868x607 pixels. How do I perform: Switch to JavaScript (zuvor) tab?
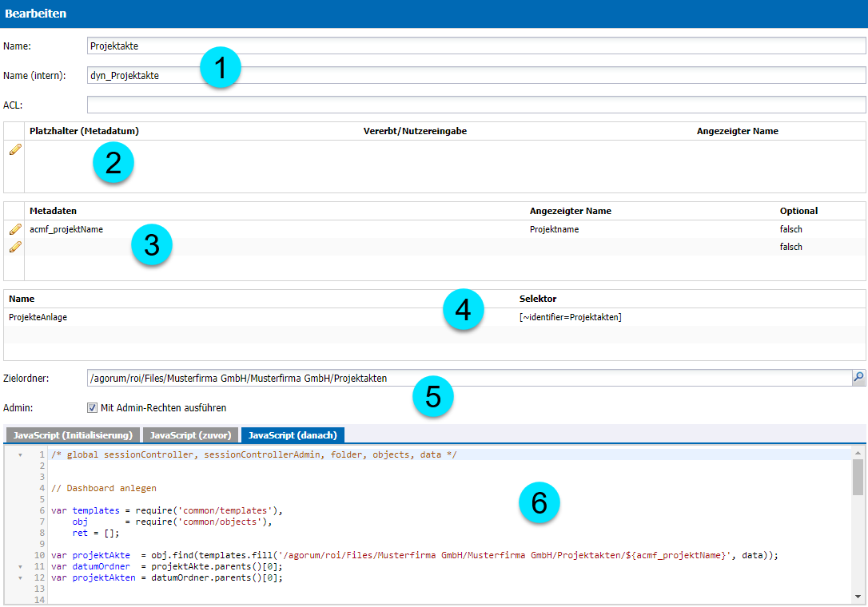[x=190, y=435]
